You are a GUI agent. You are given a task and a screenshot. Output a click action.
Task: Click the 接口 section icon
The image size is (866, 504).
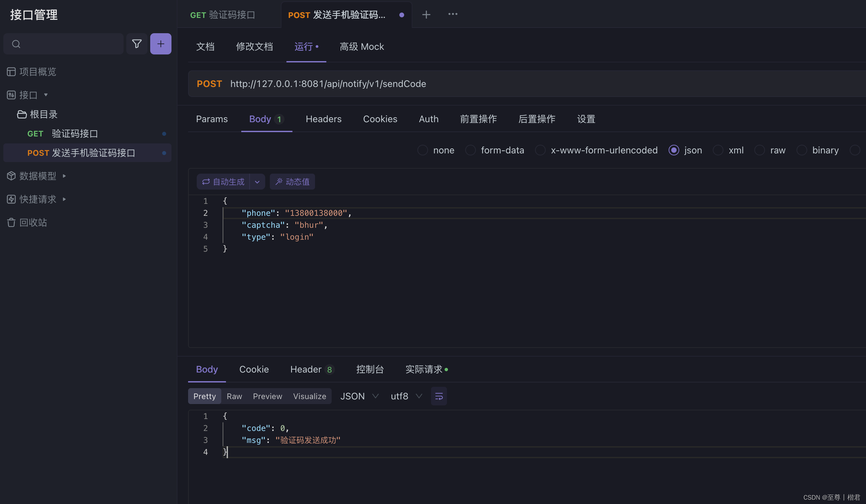coord(11,95)
